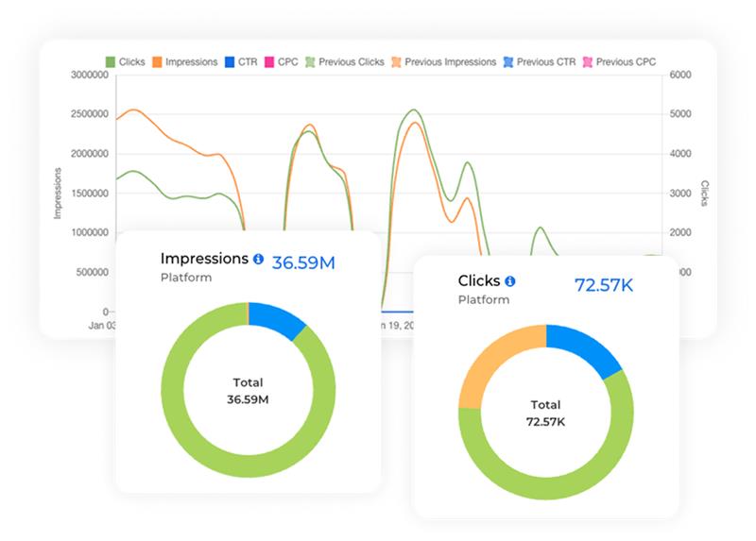The width and height of the screenshot is (756, 541).
Task: Toggle the Impressions legend series
Action: click(x=184, y=62)
